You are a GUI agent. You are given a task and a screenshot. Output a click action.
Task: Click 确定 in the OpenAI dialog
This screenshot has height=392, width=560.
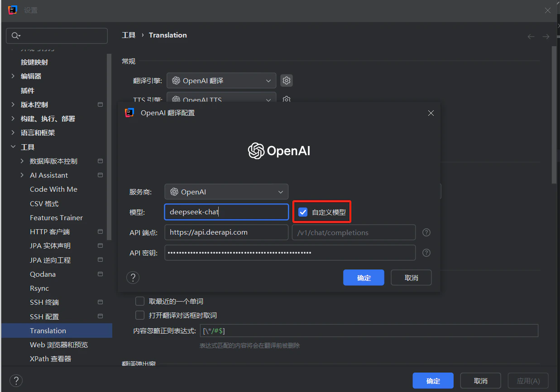pyautogui.click(x=364, y=277)
